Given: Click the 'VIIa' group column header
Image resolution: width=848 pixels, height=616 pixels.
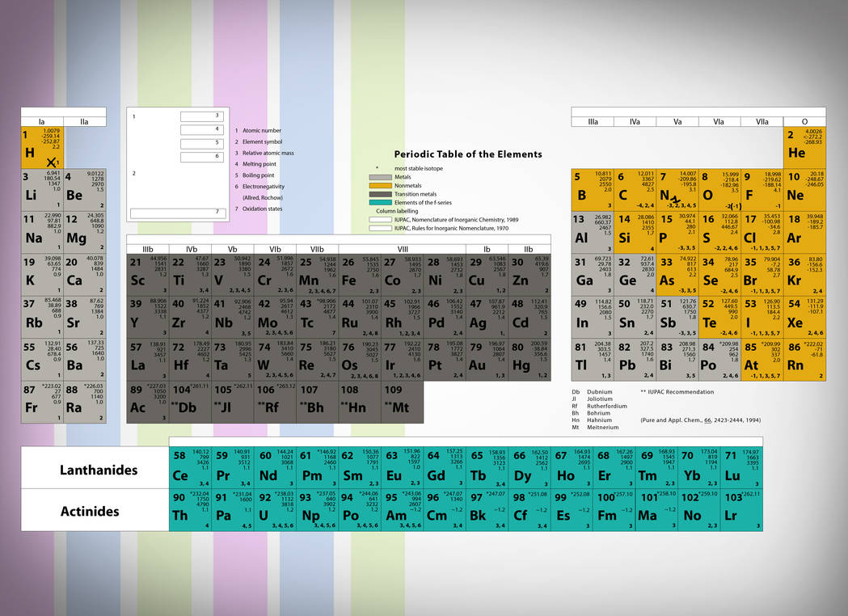Looking at the screenshot, I should click(x=762, y=122).
